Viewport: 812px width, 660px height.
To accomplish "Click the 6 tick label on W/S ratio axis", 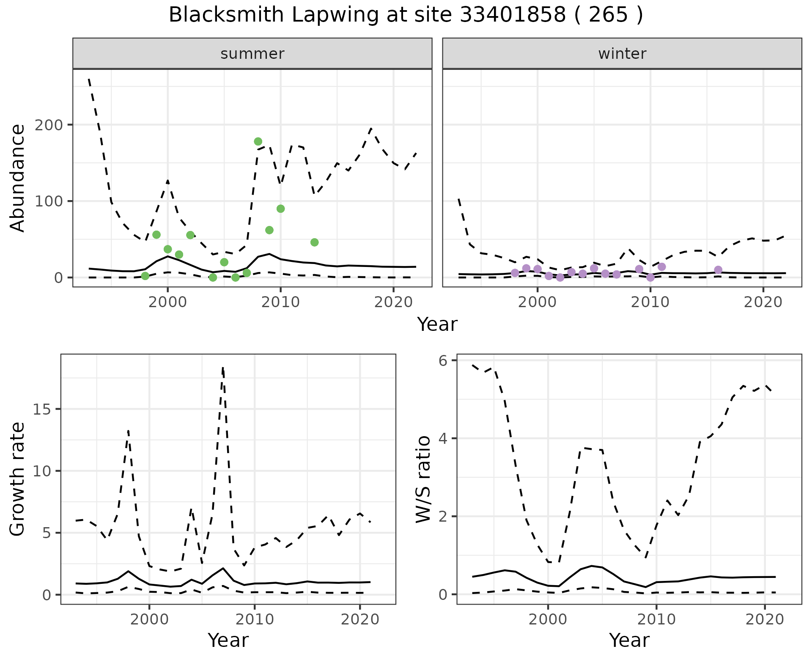I will click(x=443, y=360).
